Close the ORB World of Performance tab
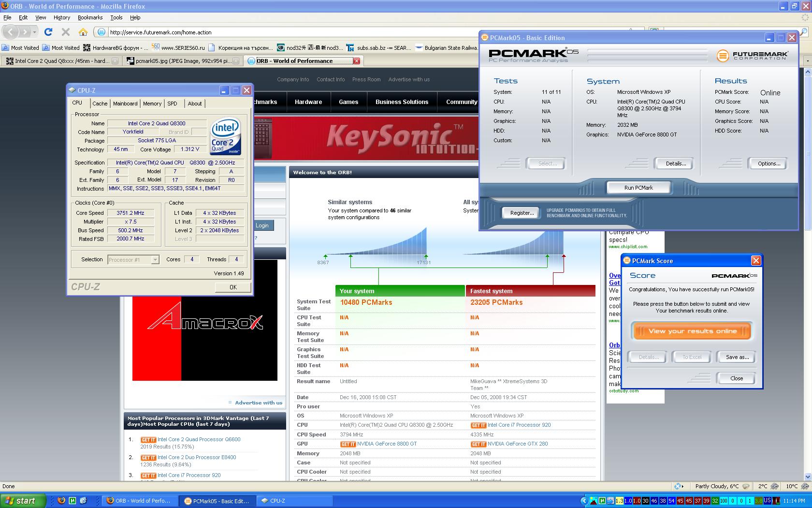Viewport: 812px width, 508px height. [x=356, y=61]
